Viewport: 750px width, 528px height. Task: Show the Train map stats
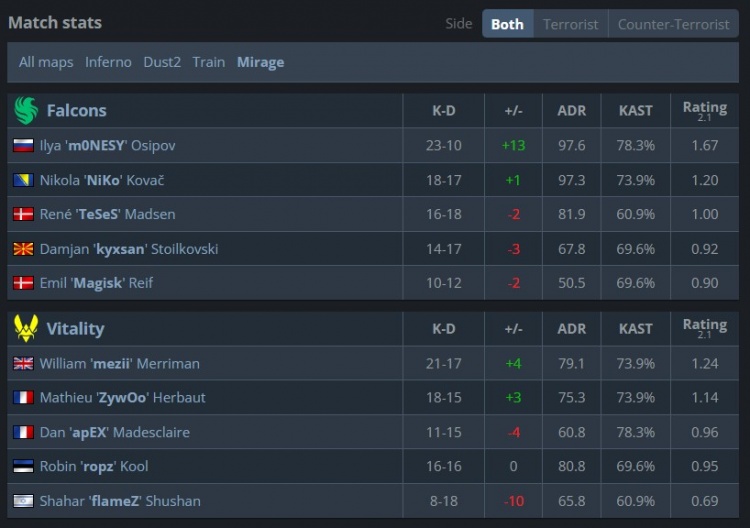point(209,62)
